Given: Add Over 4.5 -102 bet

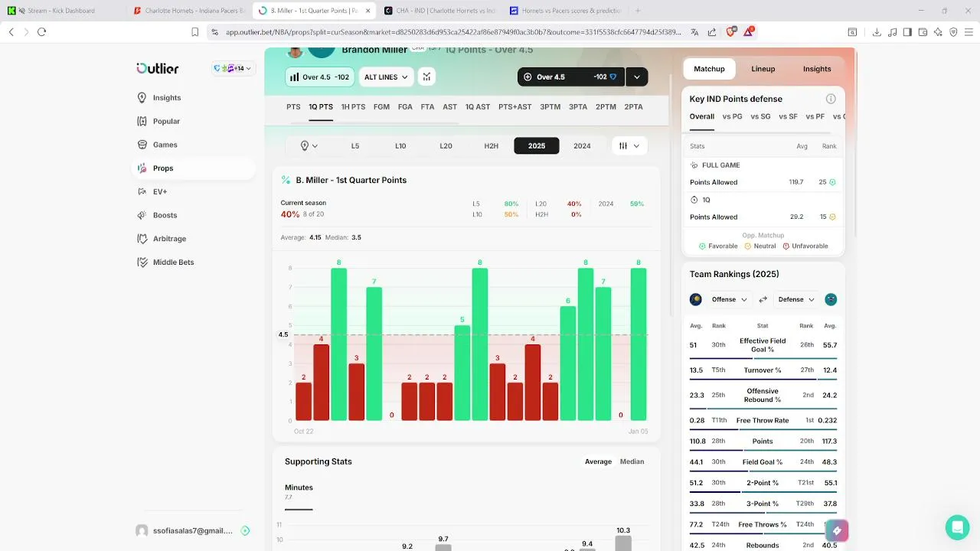Looking at the screenshot, I should 571,77.
